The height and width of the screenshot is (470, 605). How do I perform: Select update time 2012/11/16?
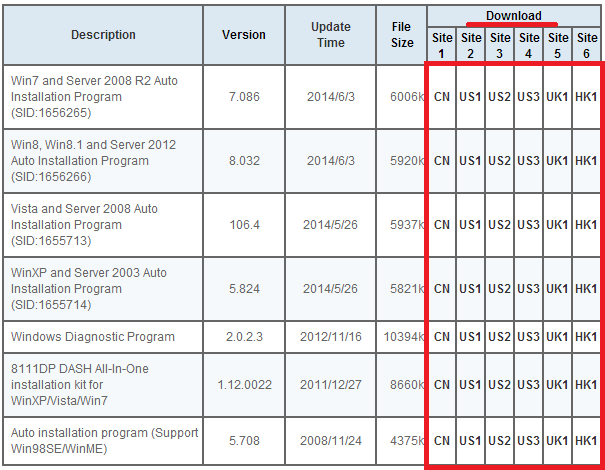331,337
